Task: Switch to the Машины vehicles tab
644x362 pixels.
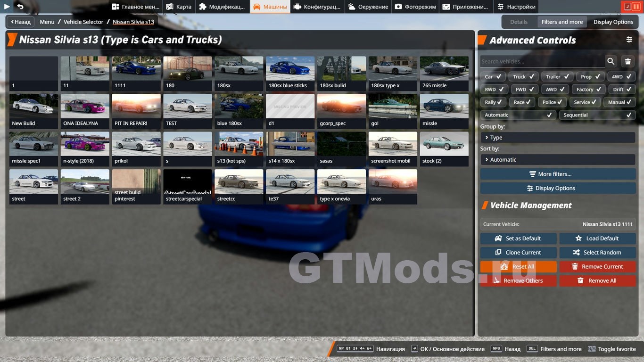Action: [x=270, y=7]
